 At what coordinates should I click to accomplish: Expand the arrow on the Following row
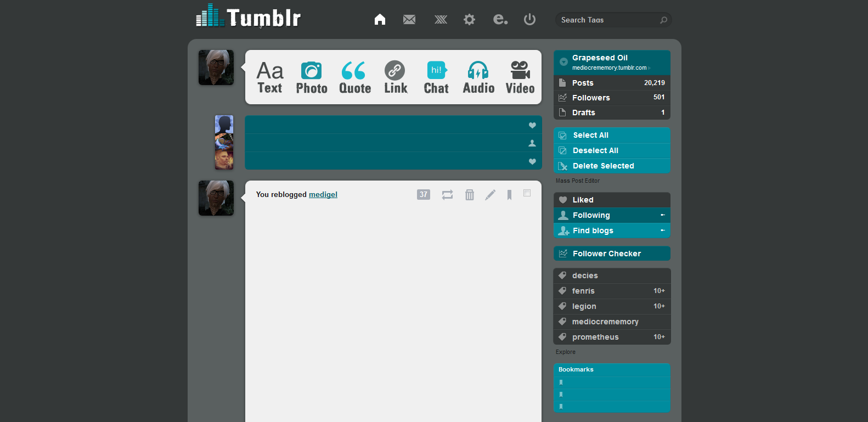coord(663,215)
